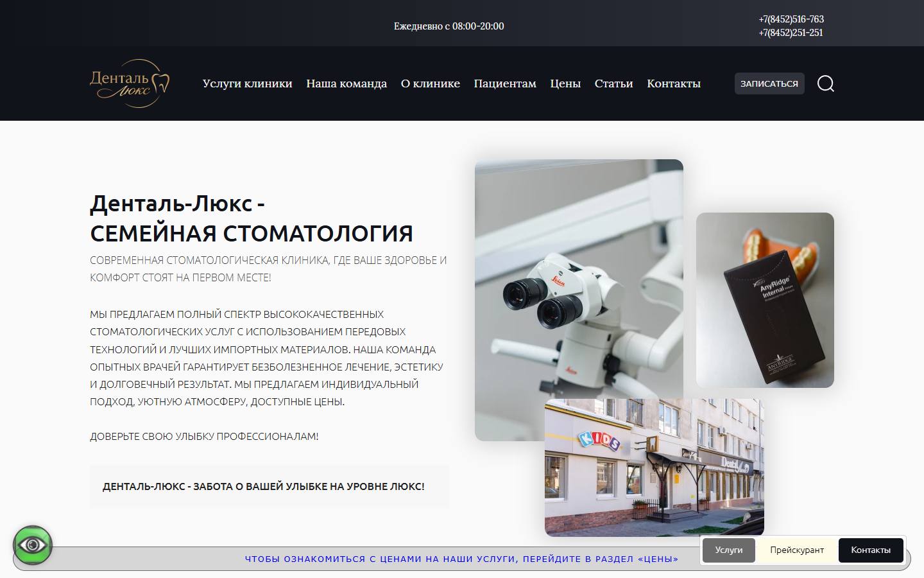Click the Прейскурант bottom button
The image size is (924, 578).
[797, 550]
